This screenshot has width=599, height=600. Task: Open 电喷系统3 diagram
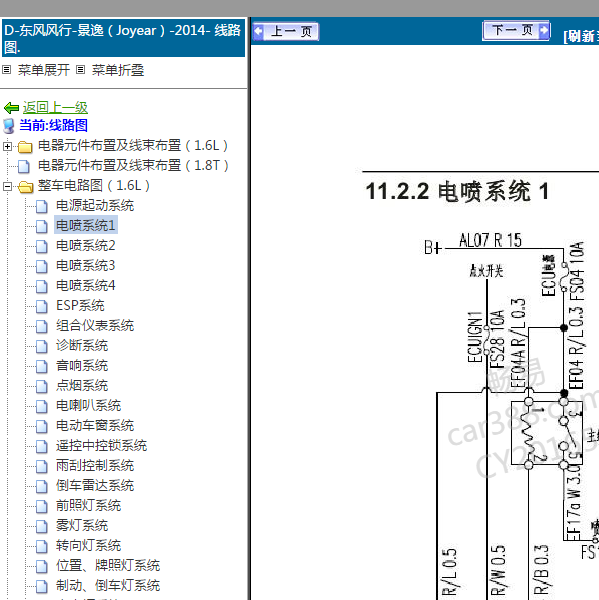coord(86,266)
